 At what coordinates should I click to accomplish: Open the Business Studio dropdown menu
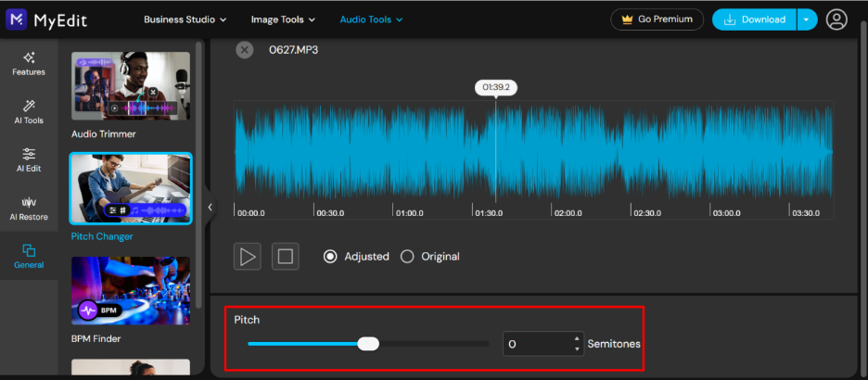(x=185, y=19)
